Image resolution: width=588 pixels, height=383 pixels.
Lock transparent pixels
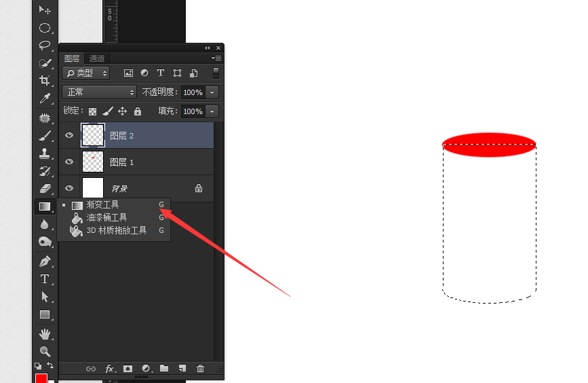92,111
